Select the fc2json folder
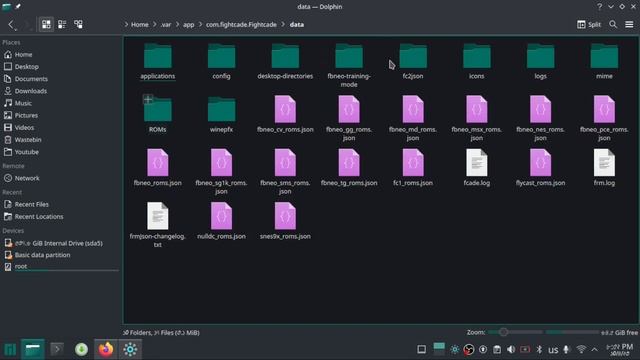 [413, 61]
